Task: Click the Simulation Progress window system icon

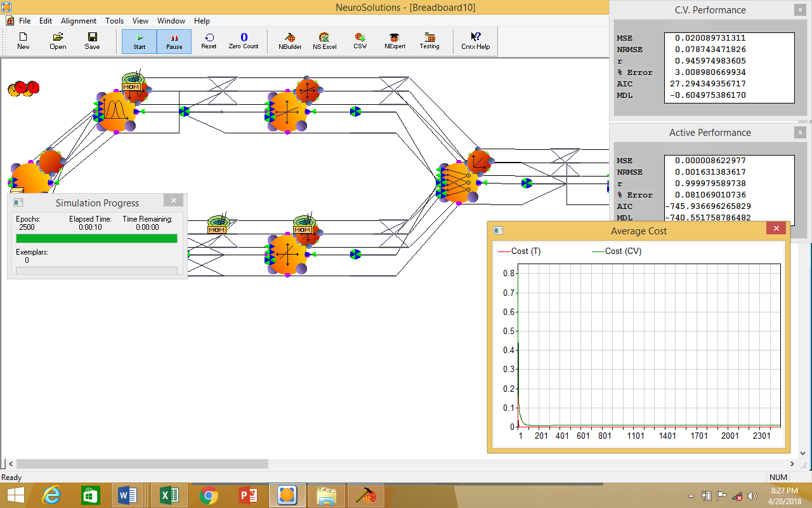Action: pos(18,203)
